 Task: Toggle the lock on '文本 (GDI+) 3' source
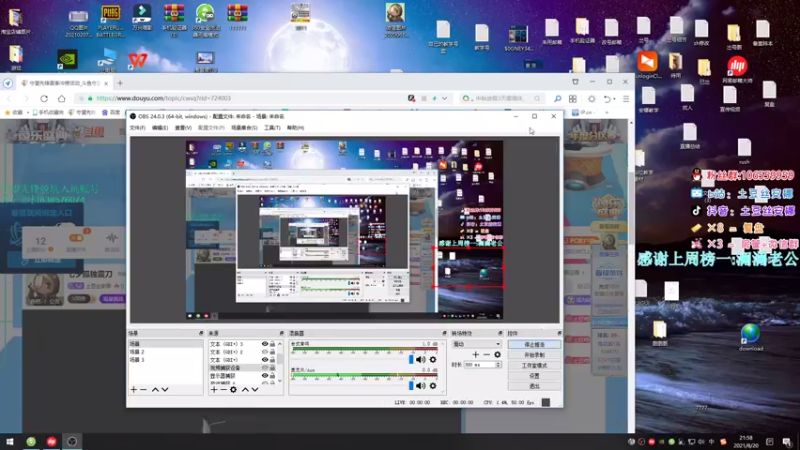coord(272,344)
